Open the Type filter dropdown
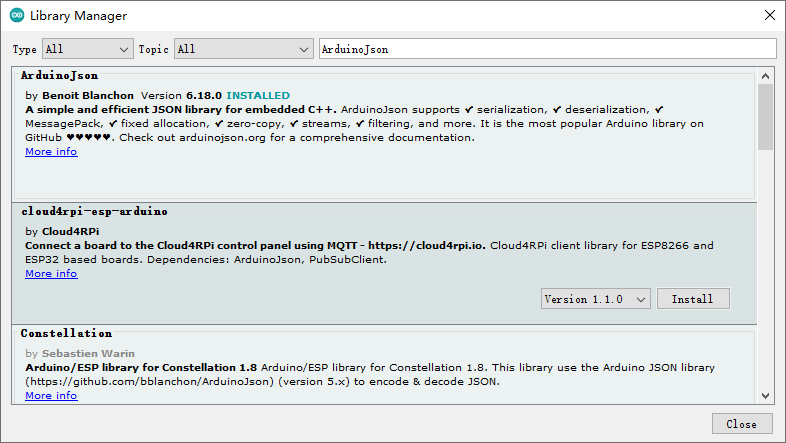Screen dimensions: 786x443 click(x=88, y=49)
